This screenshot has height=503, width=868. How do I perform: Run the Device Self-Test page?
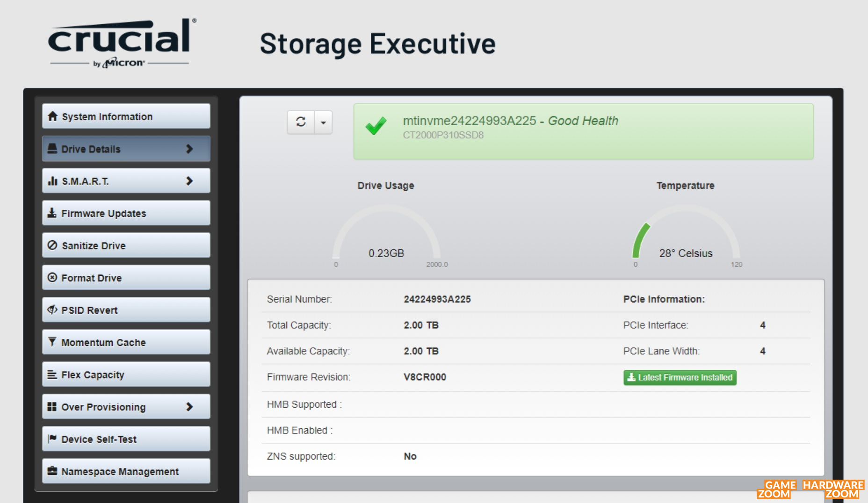pos(126,439)
